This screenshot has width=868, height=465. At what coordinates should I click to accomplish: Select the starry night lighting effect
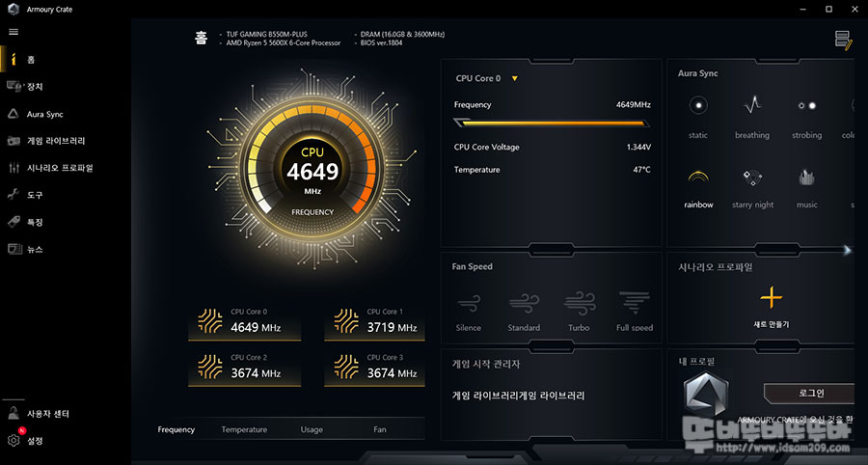pos(752,188)
